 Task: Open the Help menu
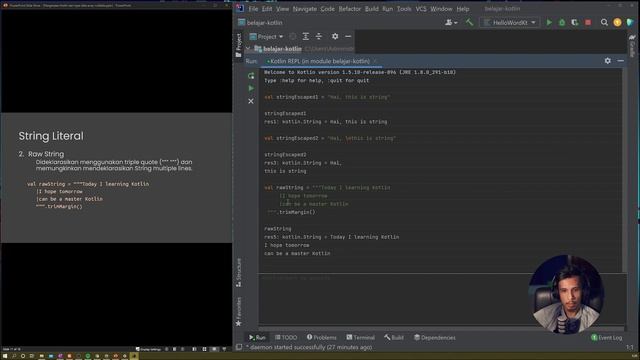tap(462, 9)
